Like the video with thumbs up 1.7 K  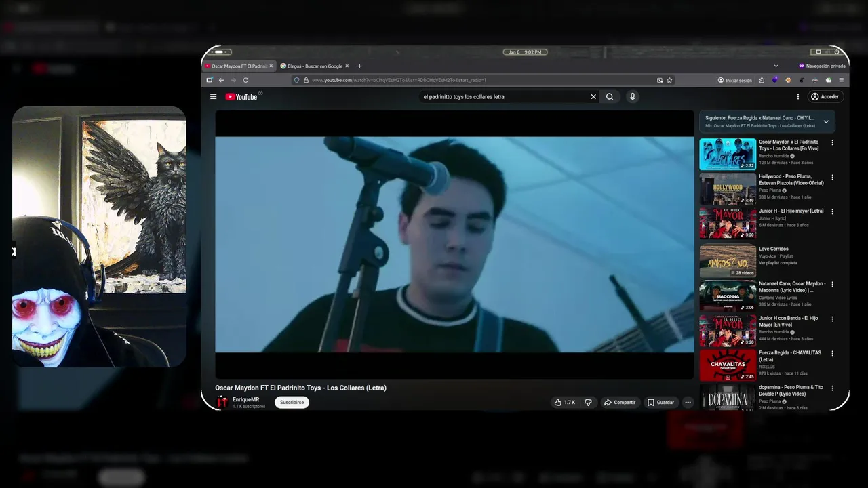point(564,402)
